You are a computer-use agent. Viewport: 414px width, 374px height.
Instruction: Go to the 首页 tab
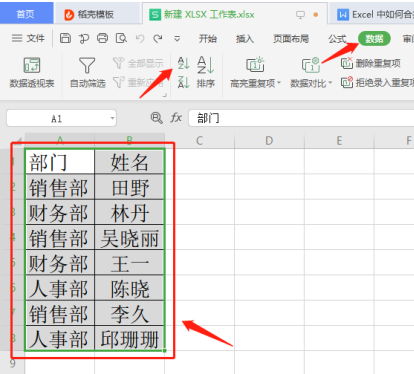[x=26, y=14]
